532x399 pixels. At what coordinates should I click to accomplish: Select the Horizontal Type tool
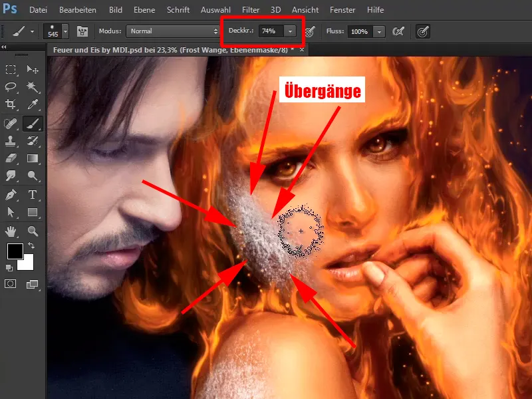pyautogui.click(x=32, y=194)
